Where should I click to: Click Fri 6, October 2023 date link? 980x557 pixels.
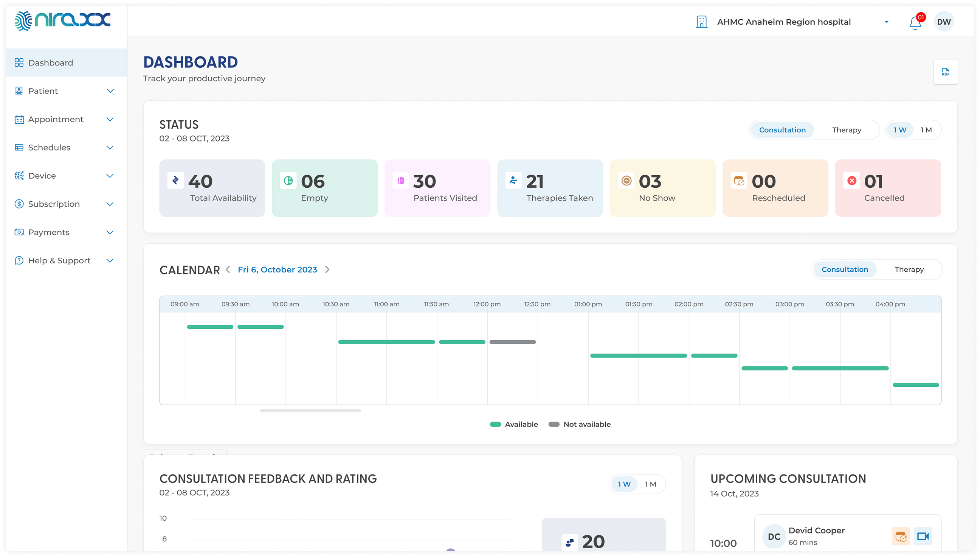coord(278,269)
